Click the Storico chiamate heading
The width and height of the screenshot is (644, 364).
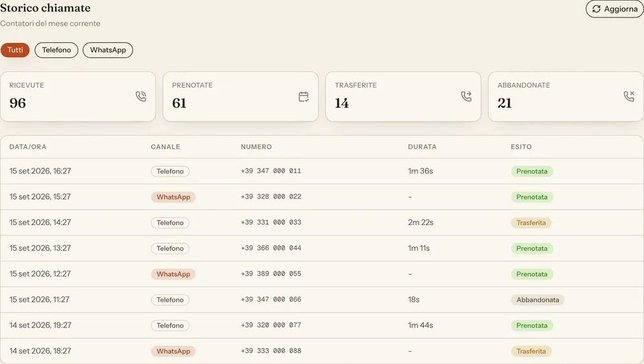click(x=45, y=8)
